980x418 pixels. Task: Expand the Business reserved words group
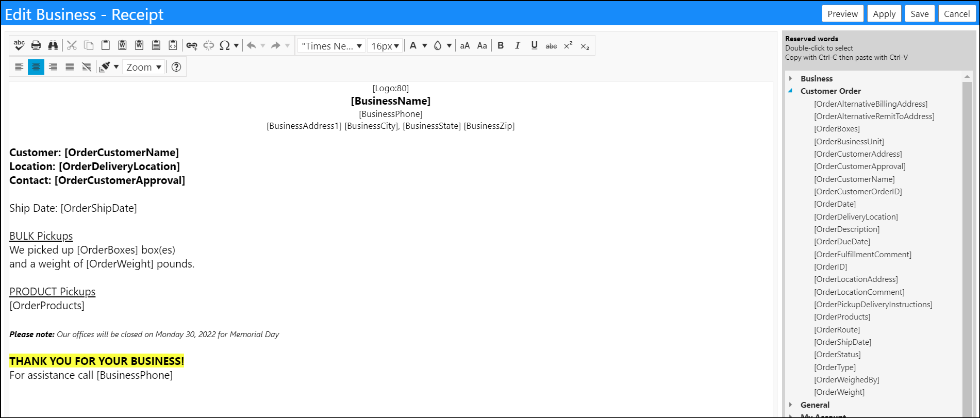coord(791,78)
